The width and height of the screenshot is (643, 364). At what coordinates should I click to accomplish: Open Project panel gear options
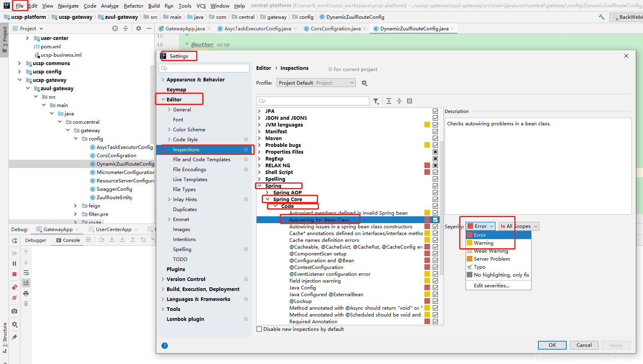click(139, 28)
